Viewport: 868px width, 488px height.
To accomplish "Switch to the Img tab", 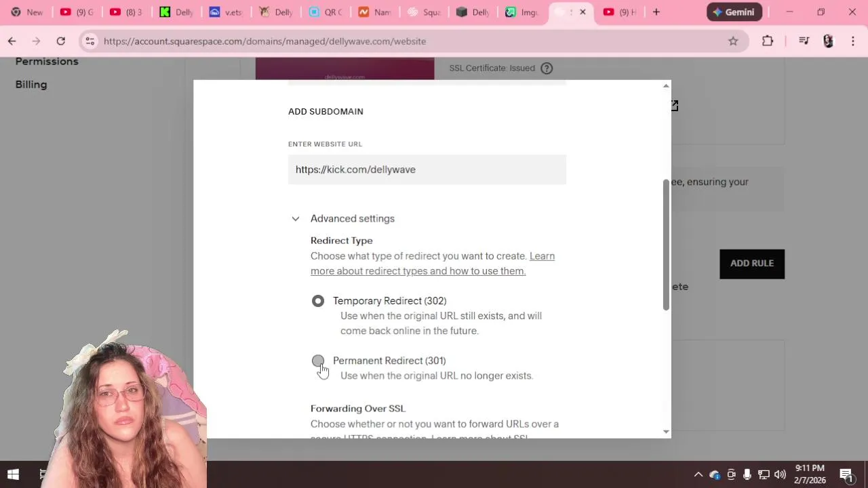I will (521, 12).
